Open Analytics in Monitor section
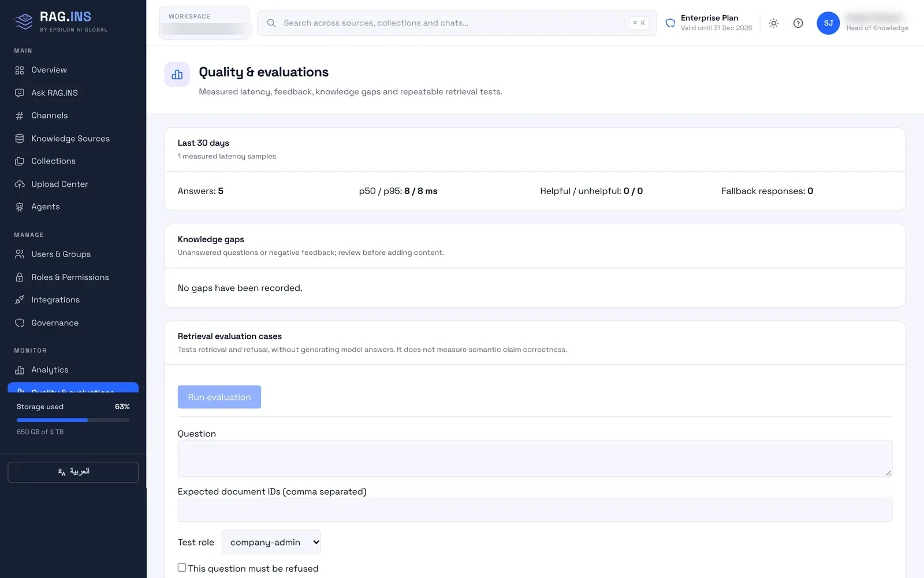Image resolution: width=924 pixels, height=578 pixels. click(73, 370)
